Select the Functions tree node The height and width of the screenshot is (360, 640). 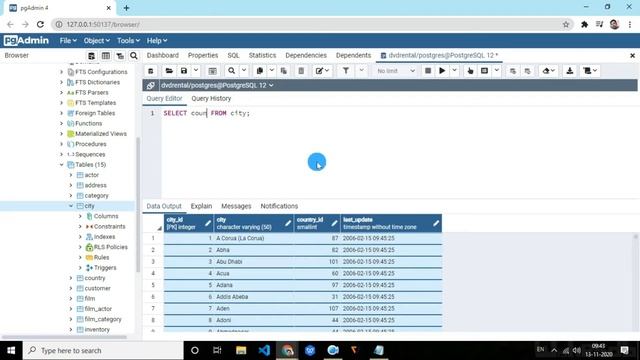(x=89, y=124)
